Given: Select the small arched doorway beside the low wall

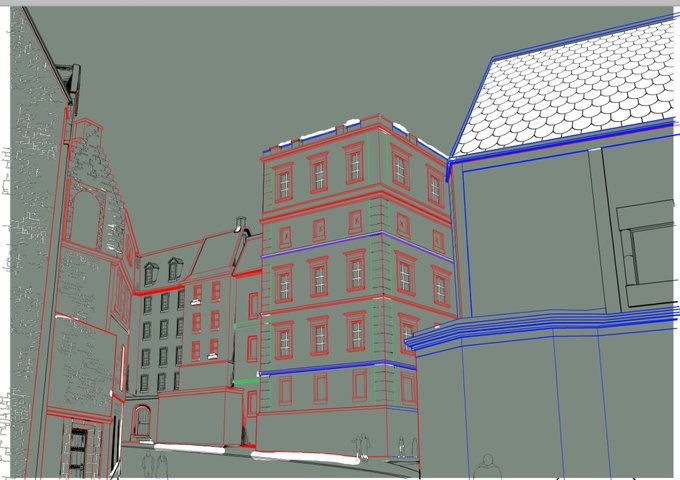Looking at the screenshot, I should coord(142,420).
